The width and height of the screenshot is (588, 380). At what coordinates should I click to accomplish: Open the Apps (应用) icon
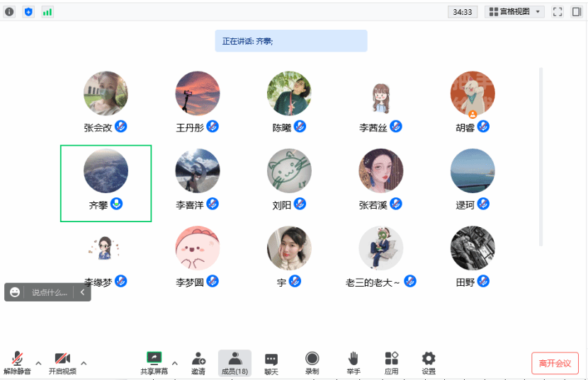coord(392,362)
